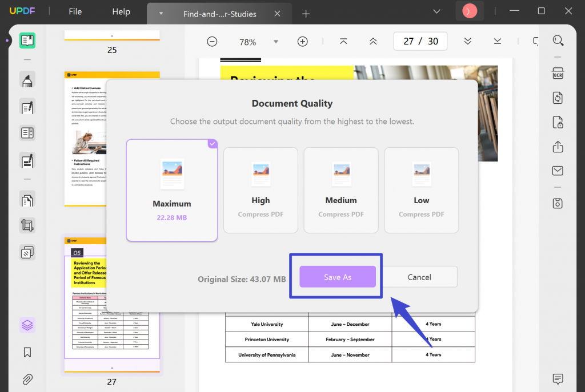This screenshot has width=585, height=392.
Task: Open the Annotate tool with highlighter icon
Action: [27, 79]
